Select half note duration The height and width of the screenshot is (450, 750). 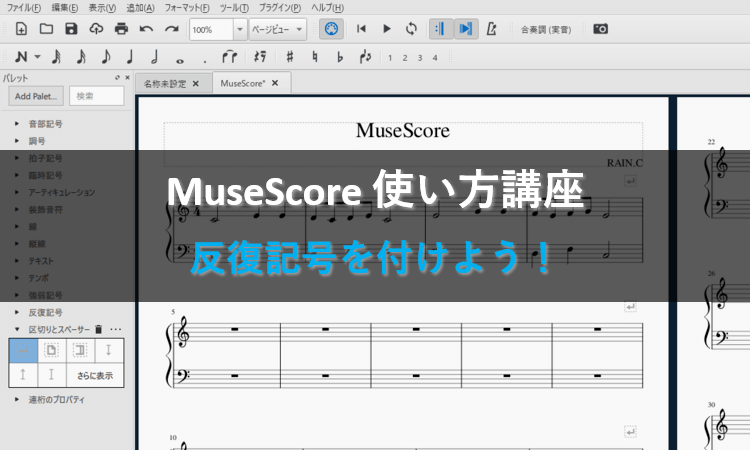(x=154, y=57)
